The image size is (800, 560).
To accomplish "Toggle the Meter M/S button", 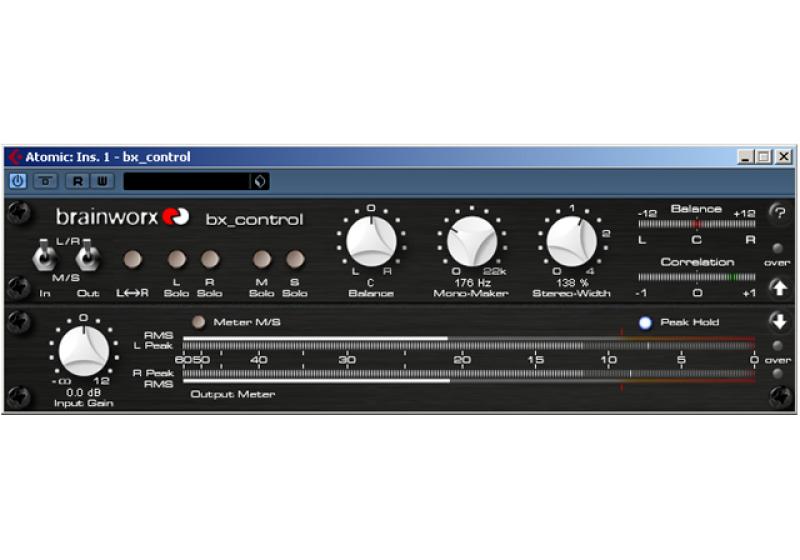I will 198,322.
